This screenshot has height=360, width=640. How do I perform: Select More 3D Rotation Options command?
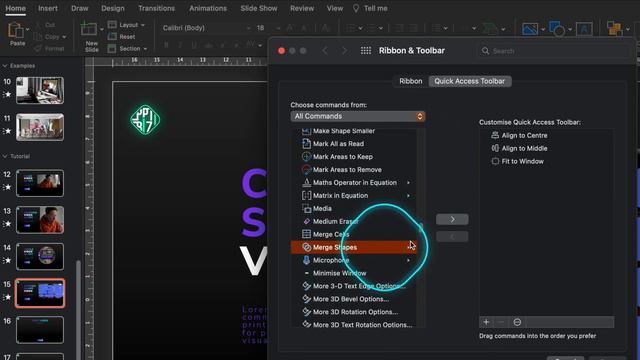pos(354,312)
